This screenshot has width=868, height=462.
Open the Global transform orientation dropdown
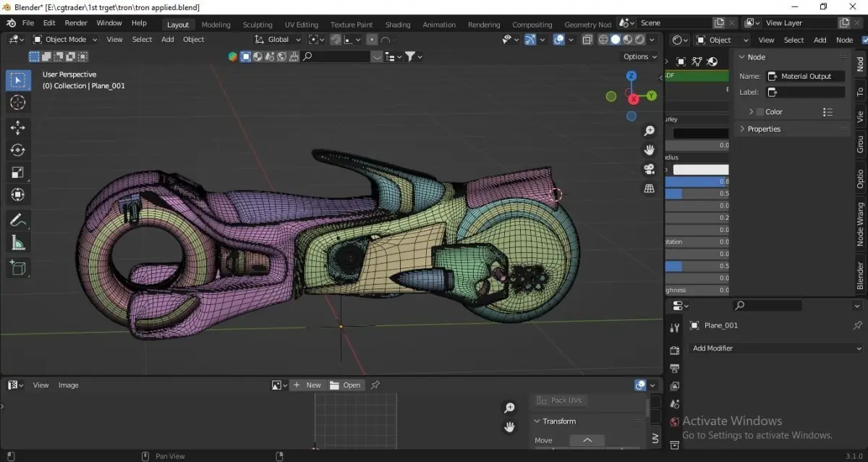(278, 40)
